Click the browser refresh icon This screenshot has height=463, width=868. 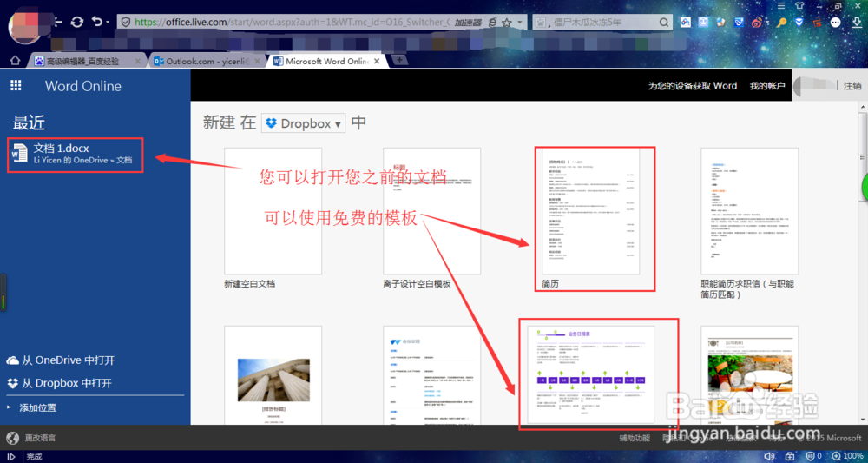coord(77,22)
